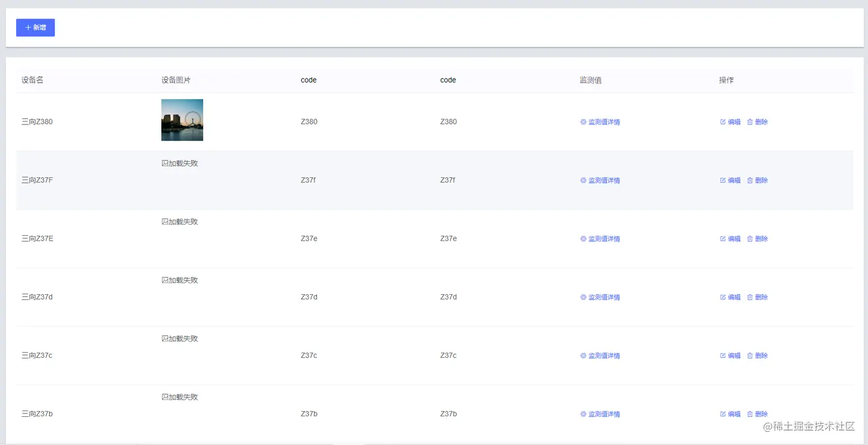Click the broken image icon in row 三向Z37E
The height and width of the screenshot is (445, 868).
pyautogui.click(x=165, y=222)
